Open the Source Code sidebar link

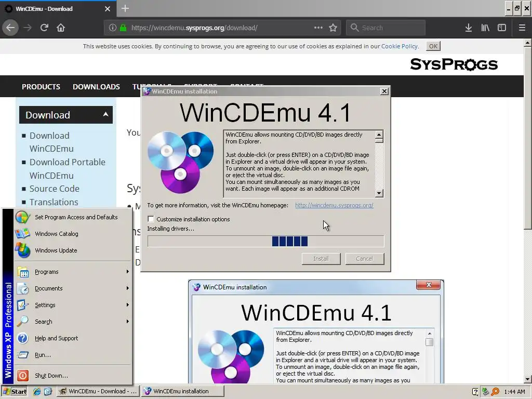pyautogui.click(x=54, y=189)
